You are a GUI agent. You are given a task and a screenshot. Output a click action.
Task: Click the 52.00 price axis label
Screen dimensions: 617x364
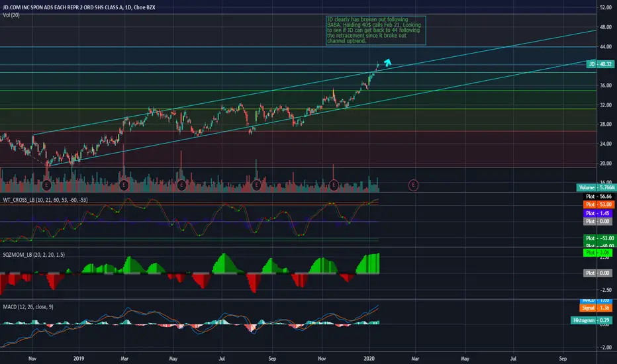pos(606,7)
